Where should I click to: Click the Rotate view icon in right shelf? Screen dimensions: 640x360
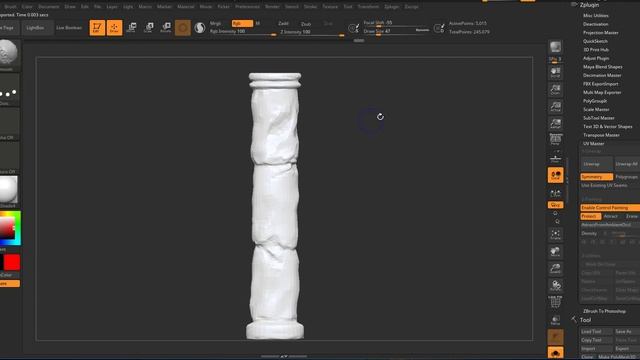[x=555, y=285]
